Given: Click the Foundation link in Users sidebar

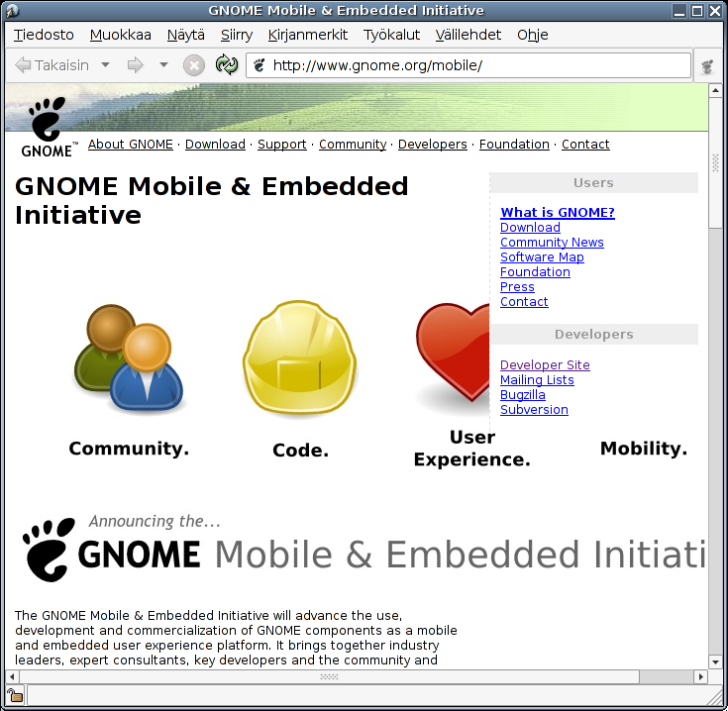Looking at the screenshot, I should pyautogui.click(x=535, y=272).
